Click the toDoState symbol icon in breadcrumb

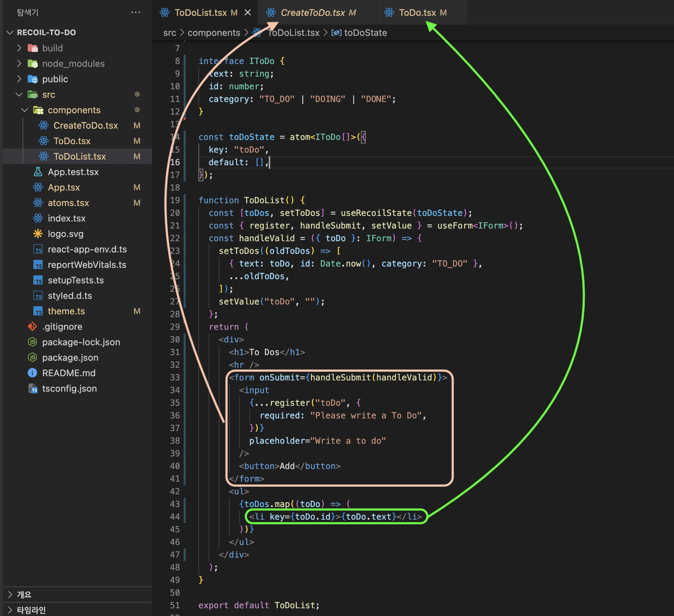(x=336, y=33)
